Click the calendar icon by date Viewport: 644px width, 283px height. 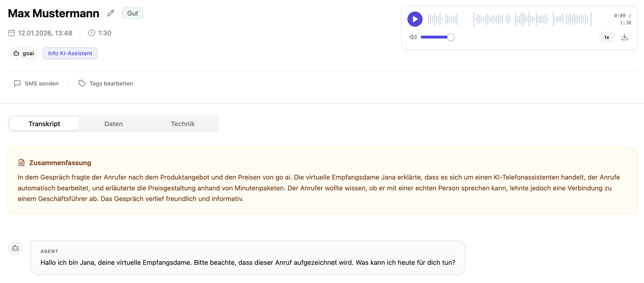12,33
